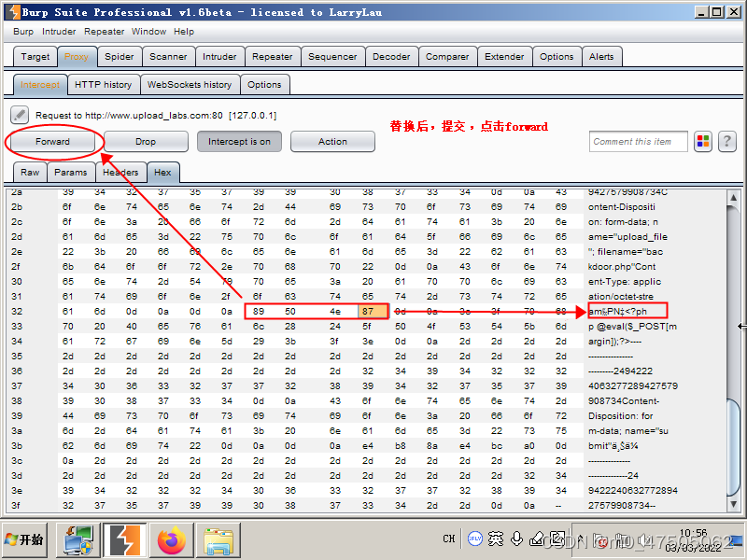This screenshot has height=560, width=747.
Task: Click the Start button labeled 开始
Action: click(24, 540)
